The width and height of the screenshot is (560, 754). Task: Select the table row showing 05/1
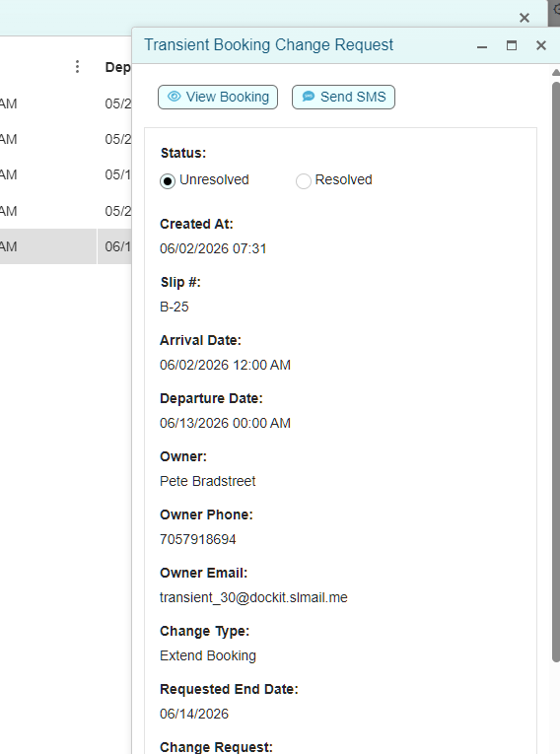[x=66, y=174]
